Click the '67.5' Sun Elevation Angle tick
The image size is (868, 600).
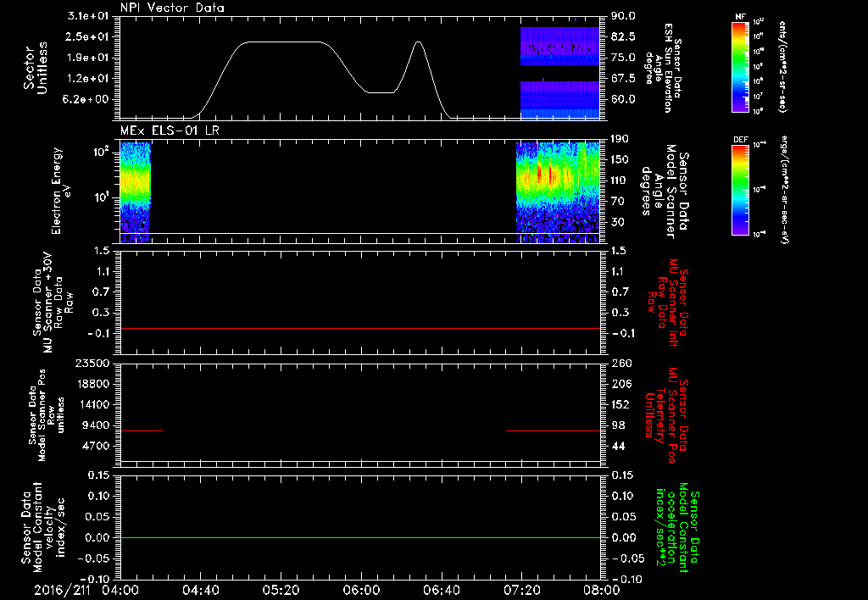pyautogui.click(x=623, y=79)
